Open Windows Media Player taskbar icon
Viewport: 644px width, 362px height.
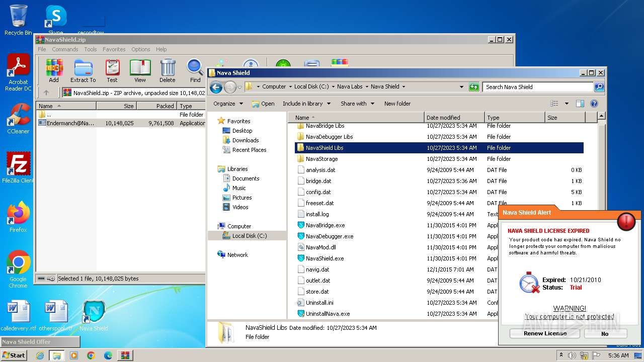point(74,355)
